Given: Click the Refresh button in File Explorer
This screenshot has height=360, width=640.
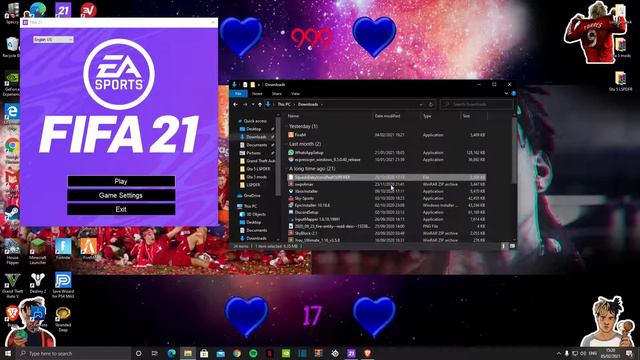Looking at the screenshot, I should [431, 104].
